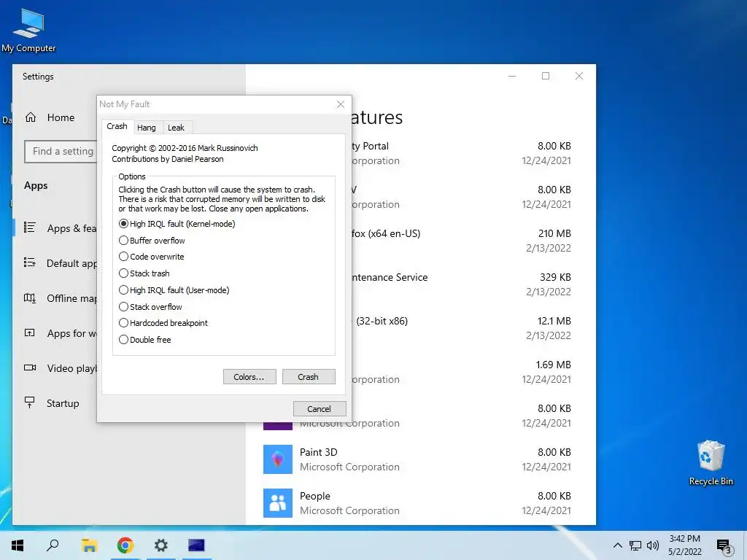Click the Startup label in Settings
The image size is (747, 560).
coord(63,403)
